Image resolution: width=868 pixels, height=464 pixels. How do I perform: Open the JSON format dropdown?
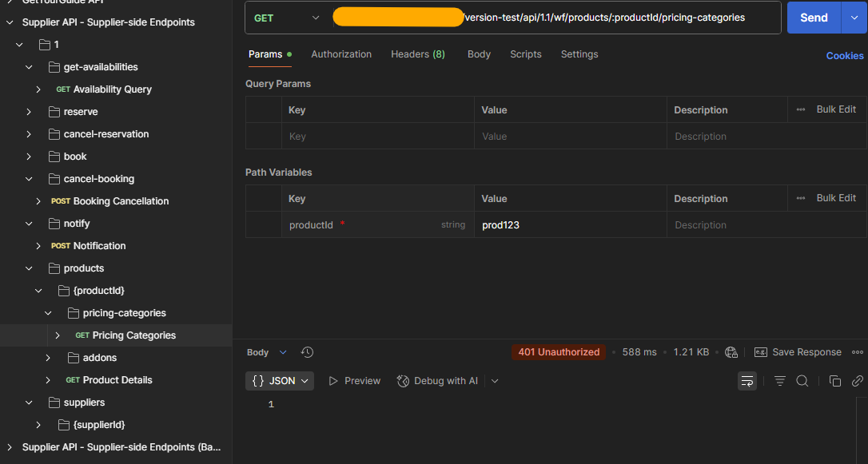point(280,381)
